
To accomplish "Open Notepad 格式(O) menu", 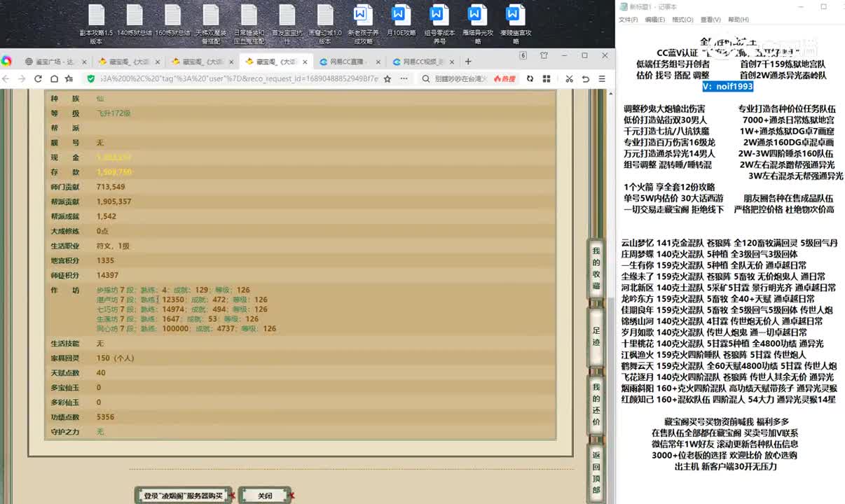I will (682, 20).
